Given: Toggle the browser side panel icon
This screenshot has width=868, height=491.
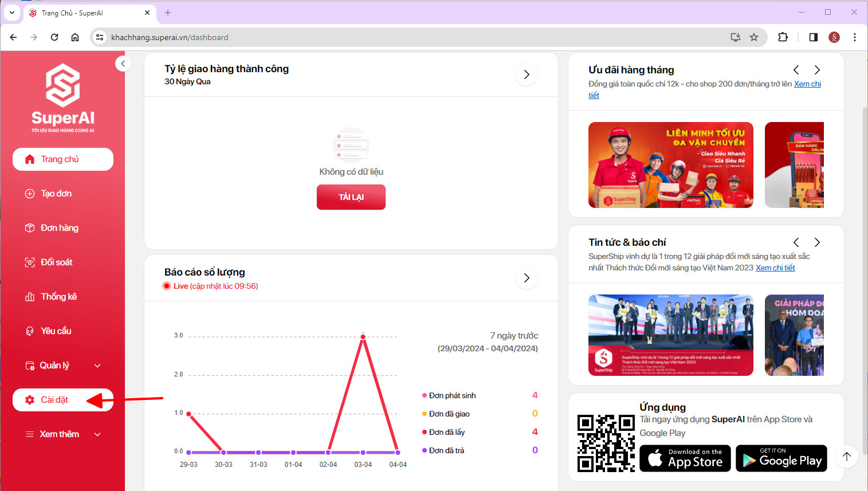Looking at the screenshot, I should 813,37.
